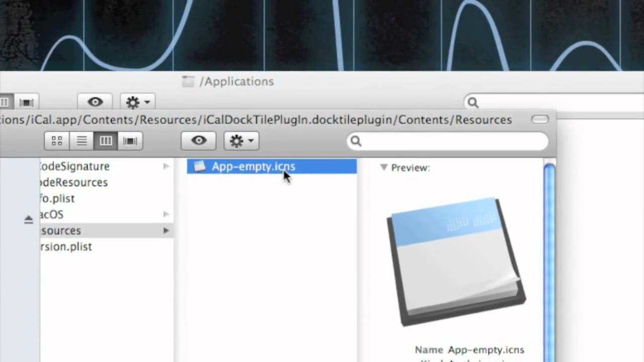Click magnifier icon in front window search
644x362 pixels.
click(356, 141)
